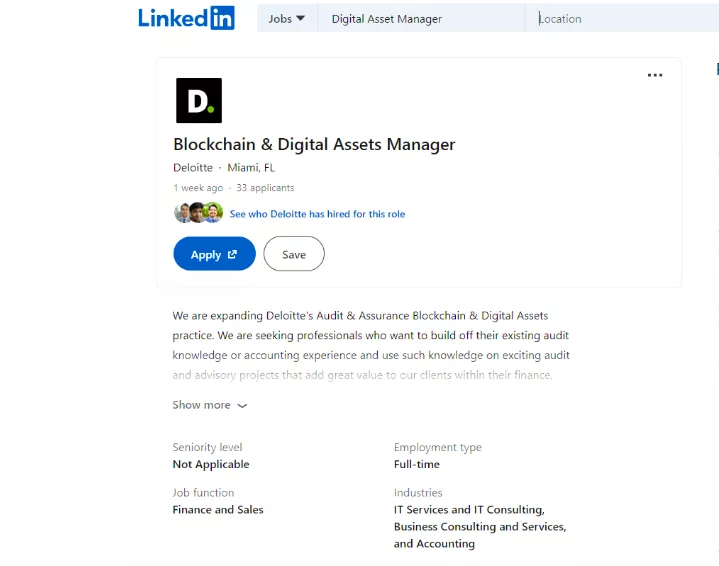Screen dimensions: 719x566
Task: Open the three-dot more options menu
Action: 655,75
